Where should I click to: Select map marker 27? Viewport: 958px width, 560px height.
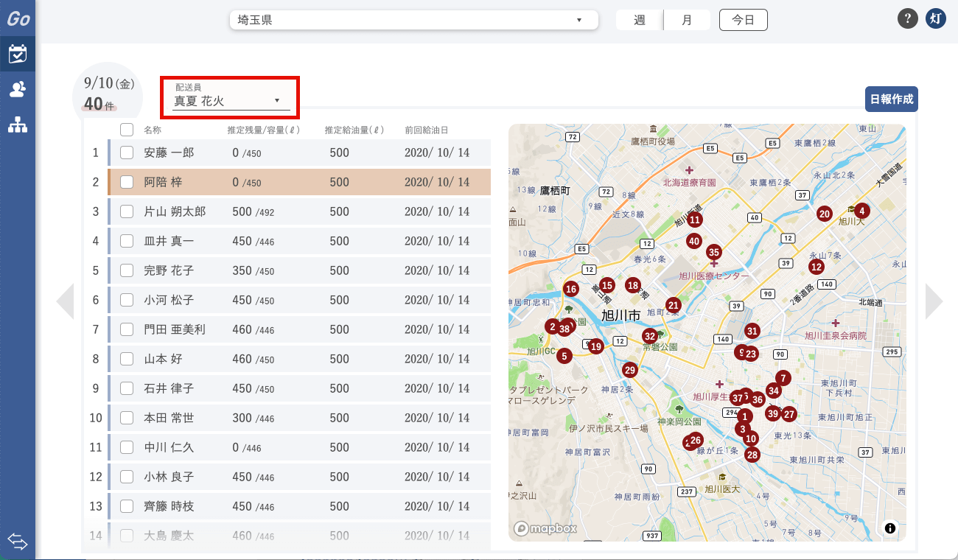point(789,414)
